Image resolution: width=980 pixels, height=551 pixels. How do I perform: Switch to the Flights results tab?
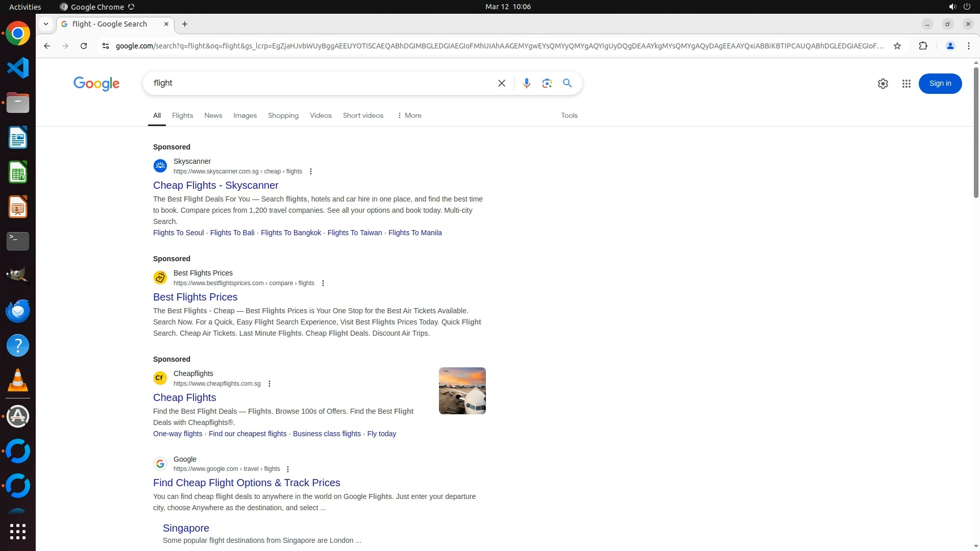(x=182, y=115)
